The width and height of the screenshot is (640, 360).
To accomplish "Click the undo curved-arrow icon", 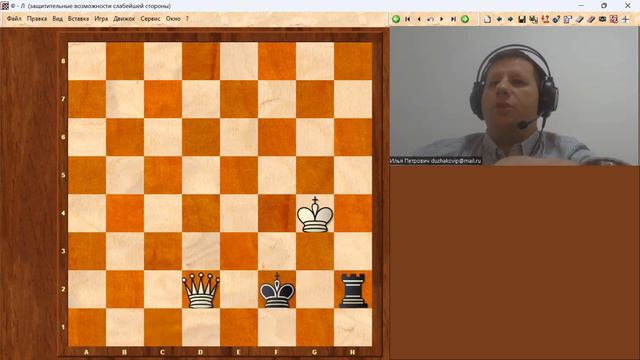I will click(x=430, y=19).
